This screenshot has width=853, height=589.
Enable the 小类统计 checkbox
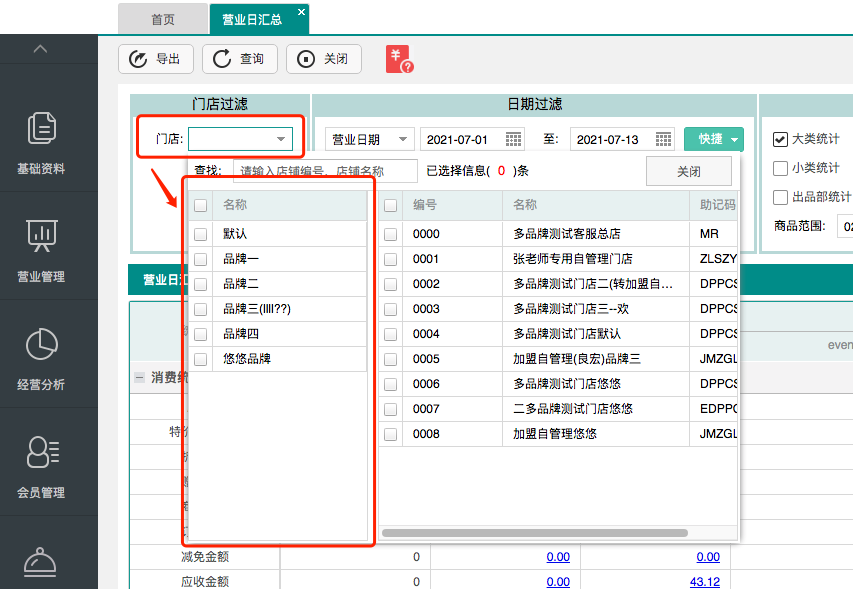click(779, 167)
